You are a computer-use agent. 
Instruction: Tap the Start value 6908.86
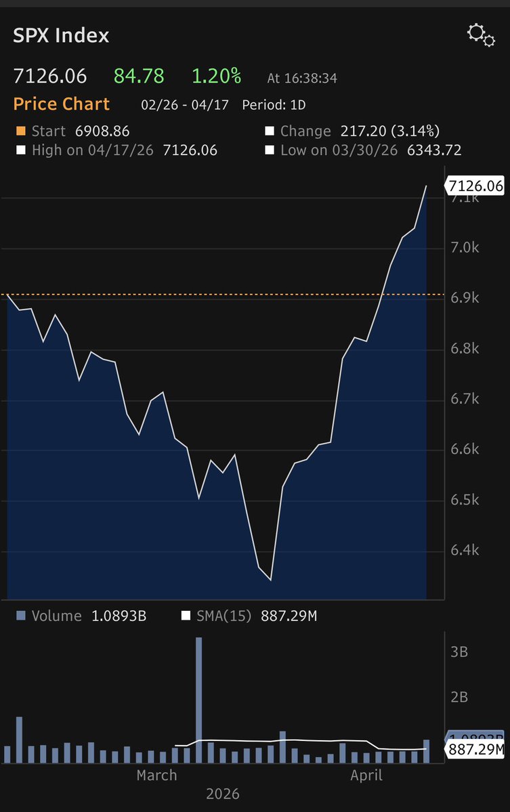pos(102,131)
